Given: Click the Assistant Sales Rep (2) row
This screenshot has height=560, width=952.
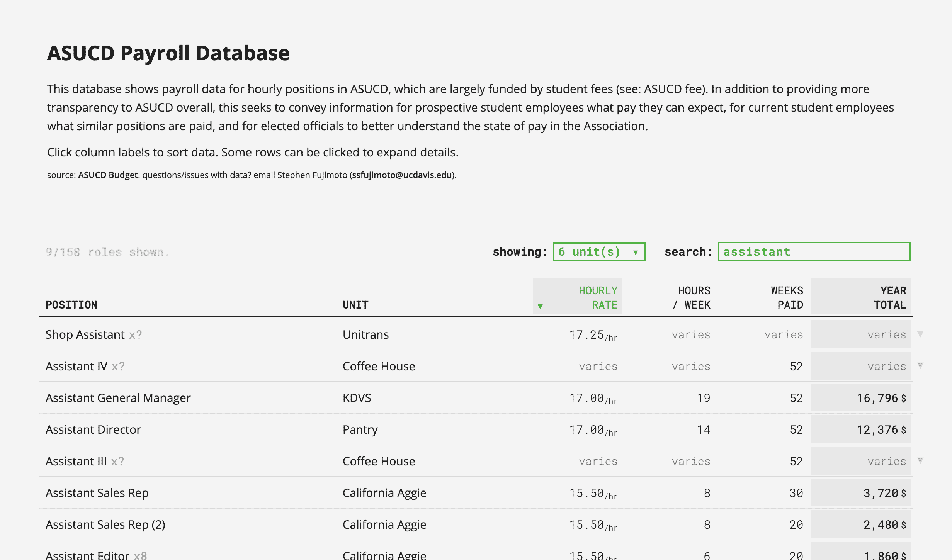Looking at the screenshot, I should click(x=105, y=524).
